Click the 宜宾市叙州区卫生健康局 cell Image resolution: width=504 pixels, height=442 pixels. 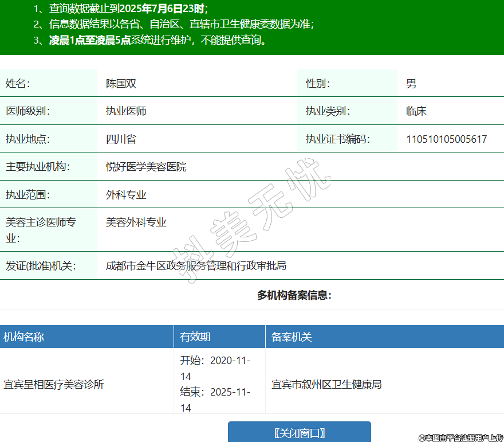326,385
